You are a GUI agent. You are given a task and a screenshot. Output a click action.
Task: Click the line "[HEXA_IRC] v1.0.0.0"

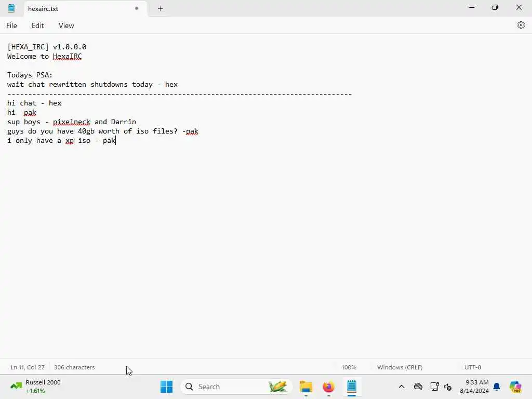47,47
